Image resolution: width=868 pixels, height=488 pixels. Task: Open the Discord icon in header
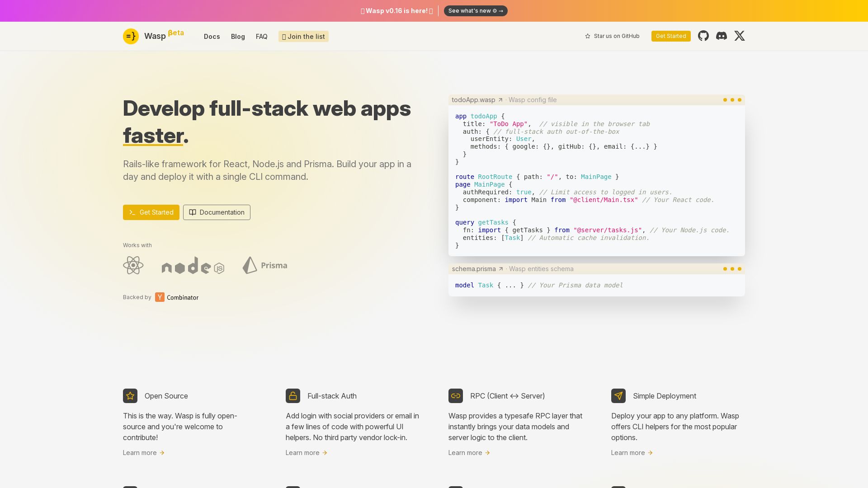721,36
